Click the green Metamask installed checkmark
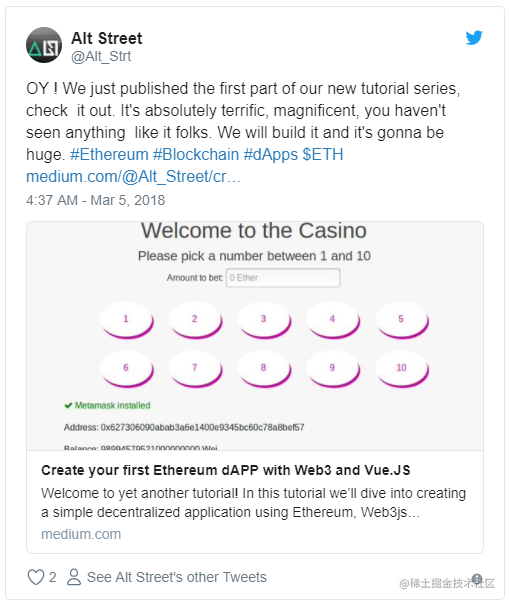The height and width of the screenshot is (605, 511). (68, 406)
